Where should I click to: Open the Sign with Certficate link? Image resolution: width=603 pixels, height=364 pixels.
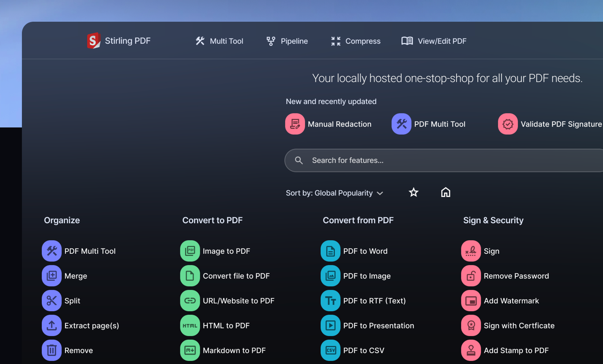pos(519,326)
